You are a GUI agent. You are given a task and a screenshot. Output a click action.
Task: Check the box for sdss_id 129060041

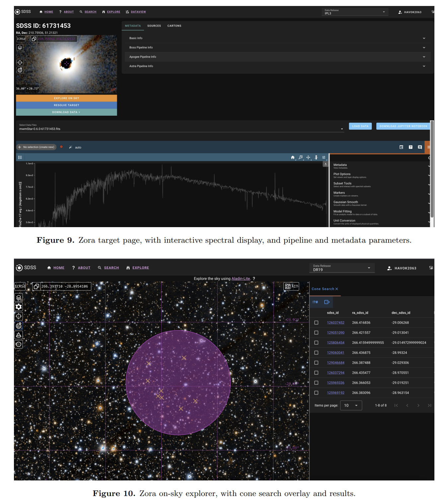click(x=316, y=353)
